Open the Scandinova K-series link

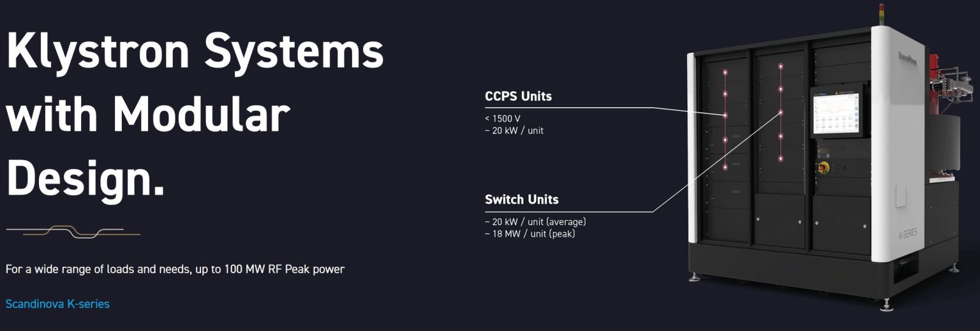click(57, 304)
